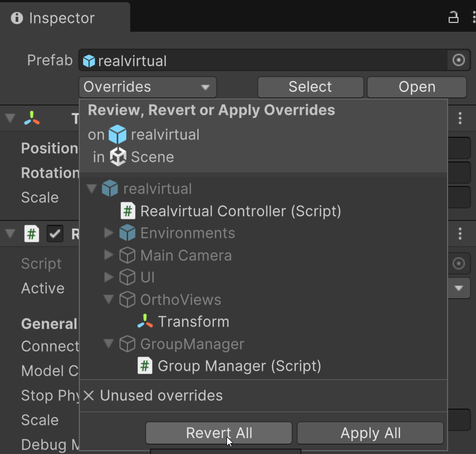Open the prefab object picker for realvirtual
Screen dimensions: 476x454
coord(458,60)
